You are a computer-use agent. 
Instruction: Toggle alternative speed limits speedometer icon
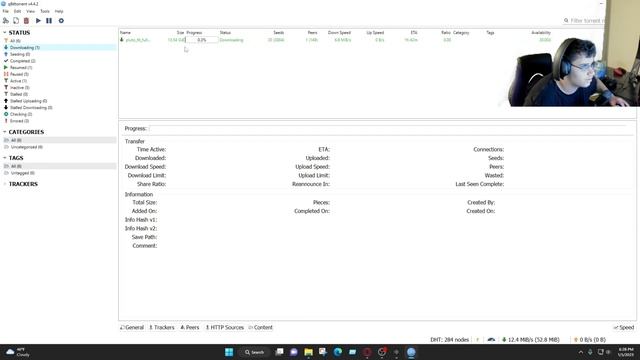(491, 340)
